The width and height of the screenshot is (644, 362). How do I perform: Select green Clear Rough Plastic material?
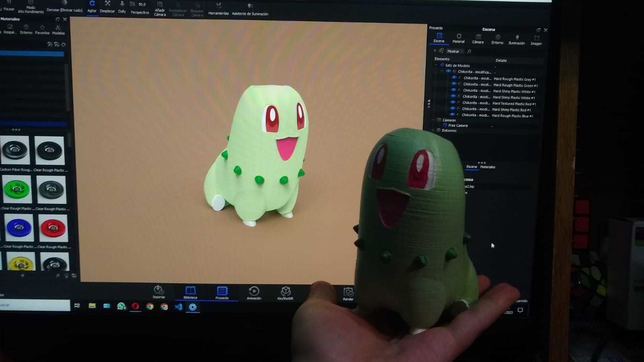pyautogui.click(x=17, y=189)
